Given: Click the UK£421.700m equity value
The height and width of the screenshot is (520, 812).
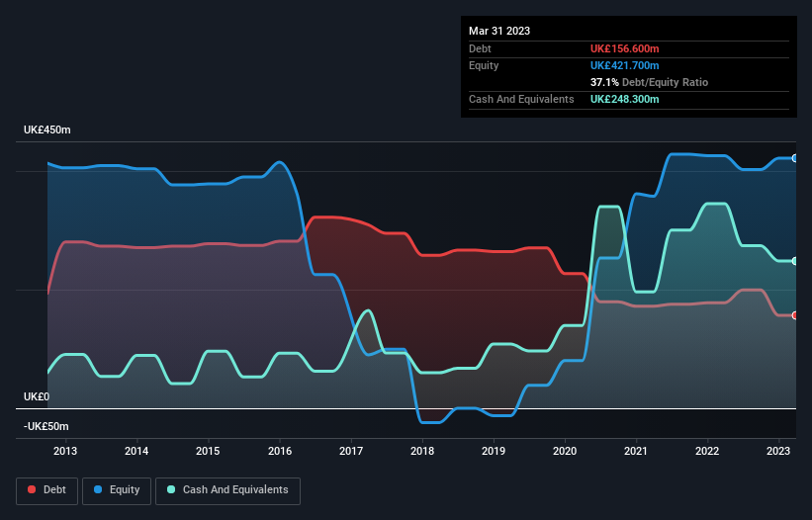Looking at the screenshot, I should [624, 65].
